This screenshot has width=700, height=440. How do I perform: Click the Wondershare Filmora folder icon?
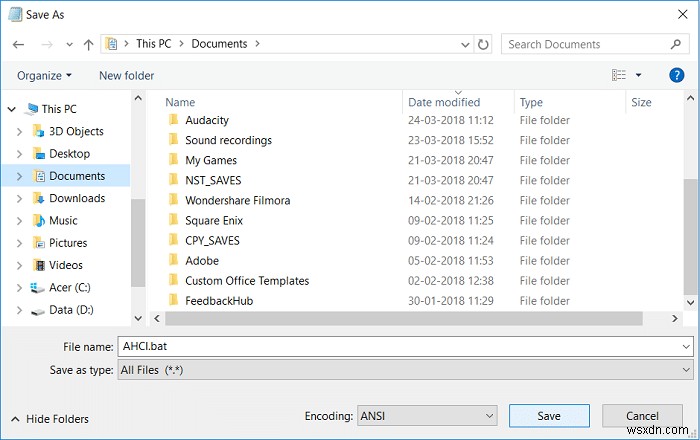(174, 200)
